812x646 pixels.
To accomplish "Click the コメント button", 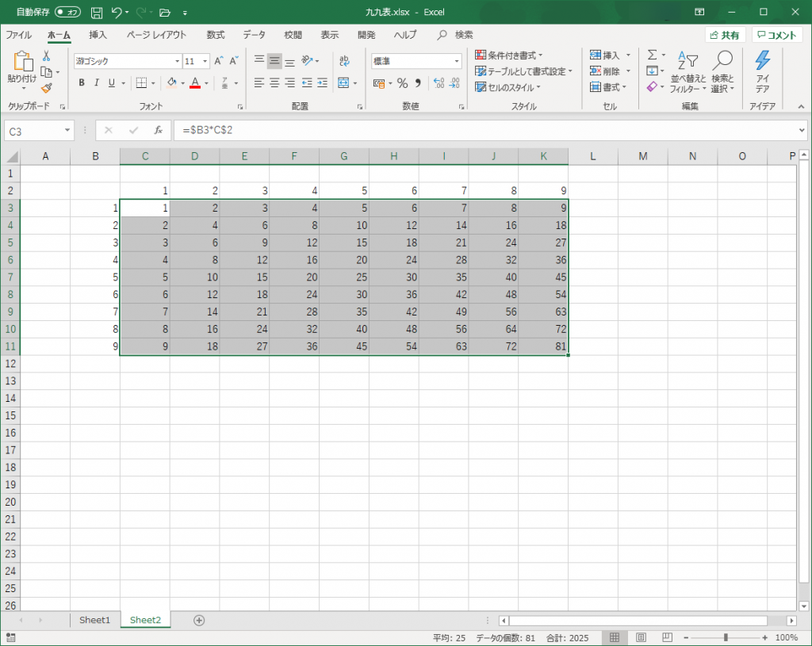I will point(776,35).
